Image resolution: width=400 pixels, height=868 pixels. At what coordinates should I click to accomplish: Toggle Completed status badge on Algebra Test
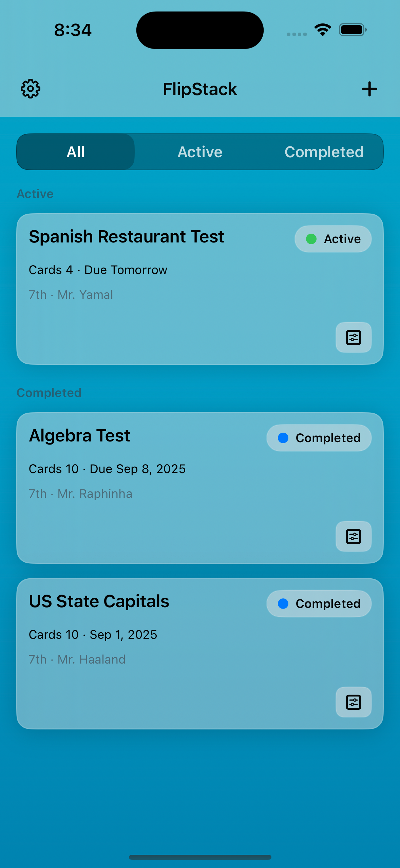point(319,438)
